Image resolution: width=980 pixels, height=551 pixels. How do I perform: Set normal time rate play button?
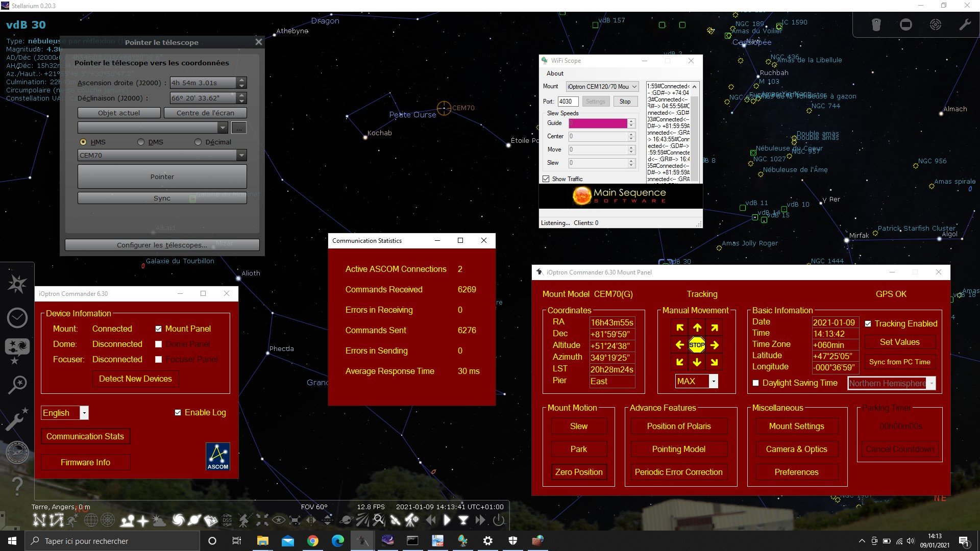coord(447,520)
